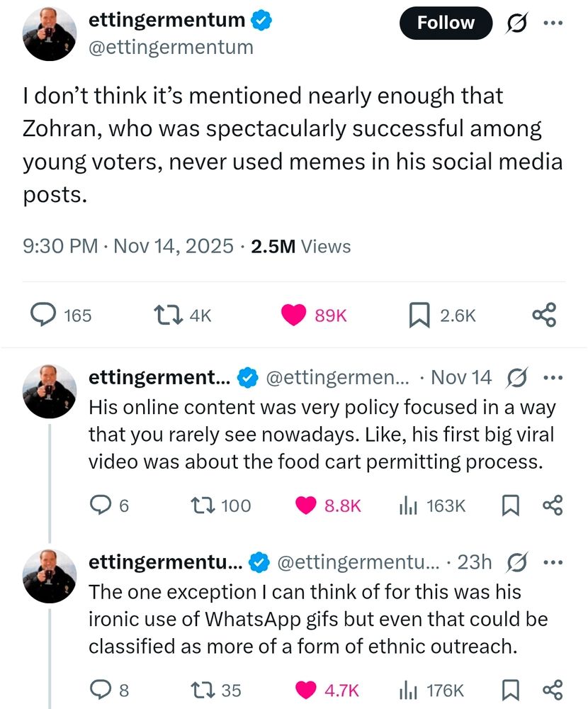Share the main post via share icon
This screenshot has height=709, width=588.
pos(544,315)
